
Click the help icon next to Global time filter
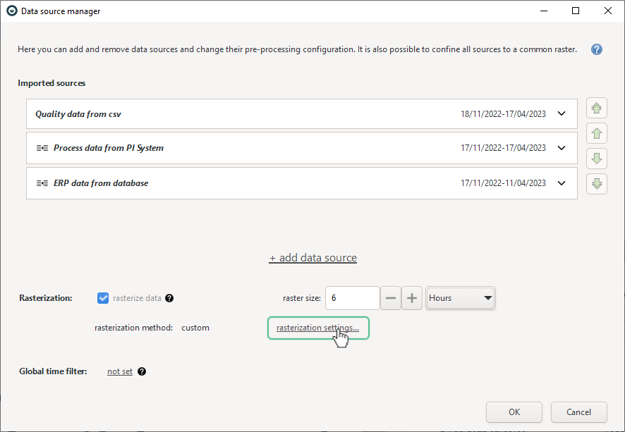142,371
